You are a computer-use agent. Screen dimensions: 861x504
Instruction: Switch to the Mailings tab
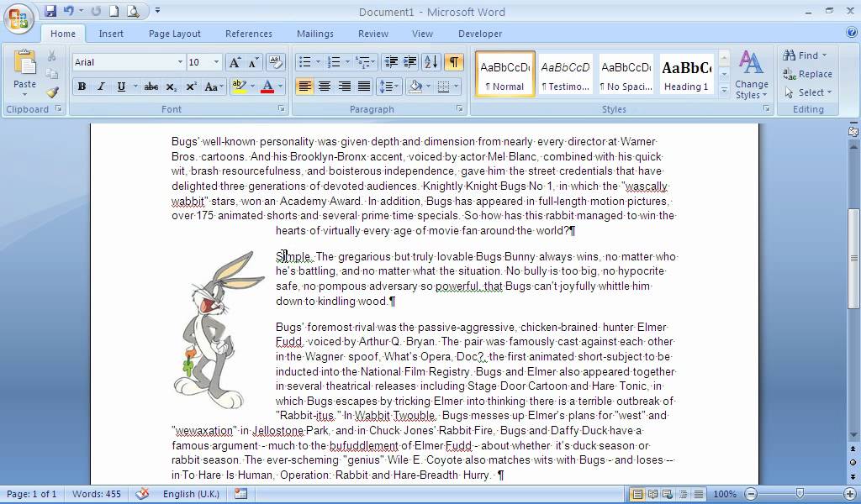(x=315, y=34)
